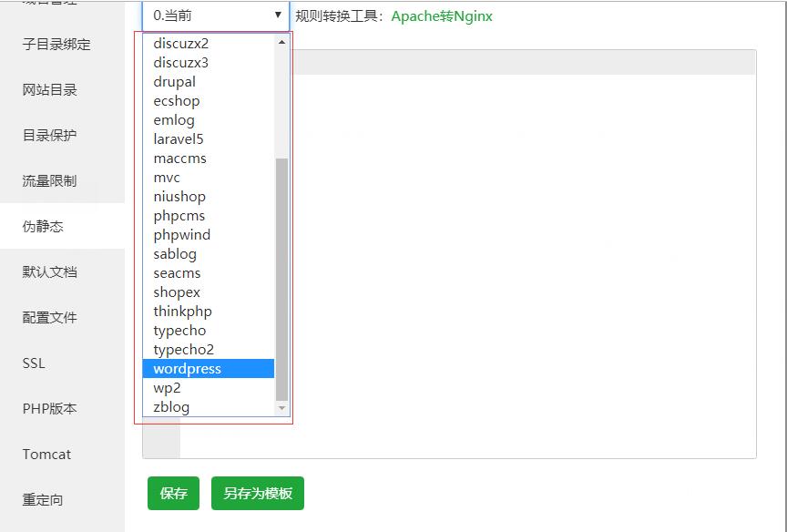Open the Apache转Nginx conversion tool link
Viewport: 787px width, 532px height.
pos(442,16)
